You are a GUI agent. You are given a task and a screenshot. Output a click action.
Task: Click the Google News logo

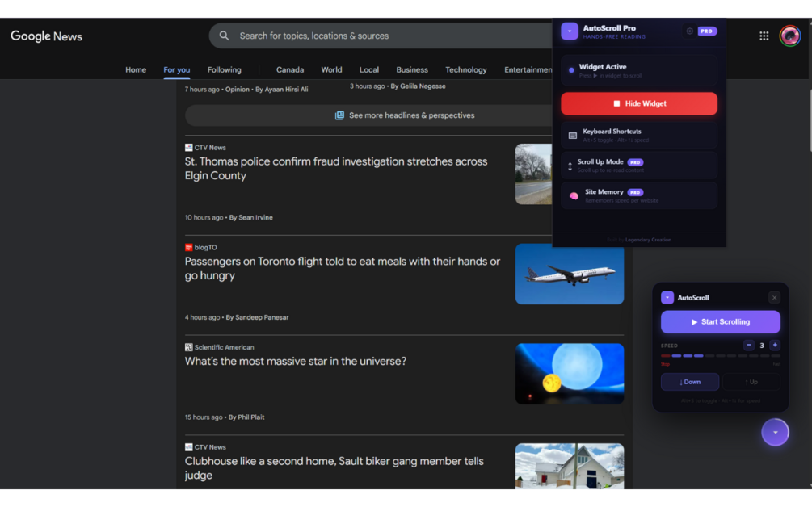coord(46,36)
